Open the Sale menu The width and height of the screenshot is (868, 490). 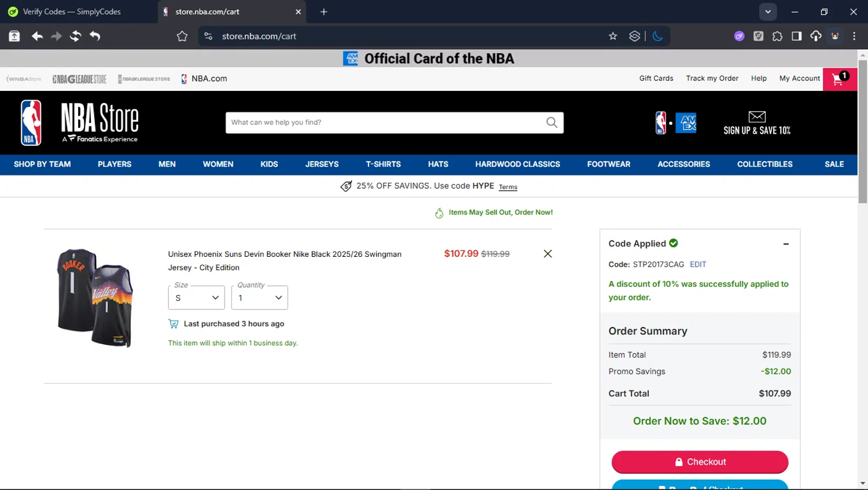[x=834, y=164]
